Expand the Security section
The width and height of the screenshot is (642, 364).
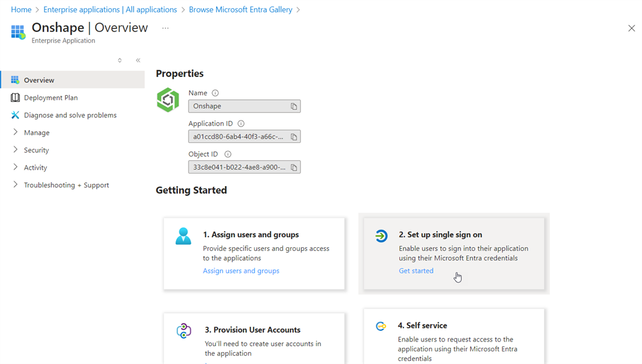[36, 150]
